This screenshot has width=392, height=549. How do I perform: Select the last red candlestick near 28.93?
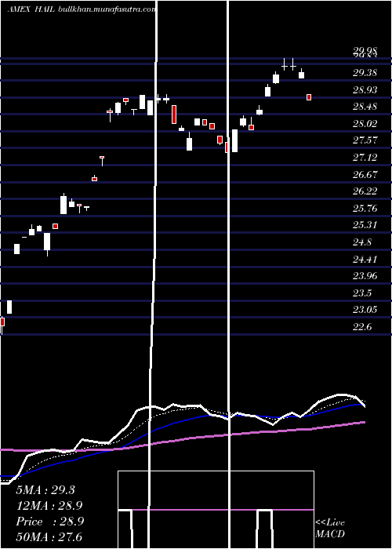309,97
